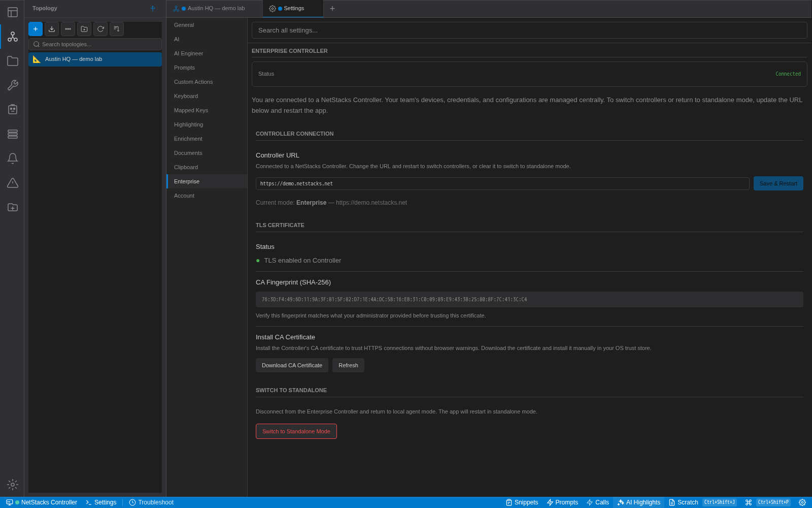Refresh the topology list
Image resolution: width=812 pixels, height=508 pixels.
pyautogui.click(x=100, y=29)
